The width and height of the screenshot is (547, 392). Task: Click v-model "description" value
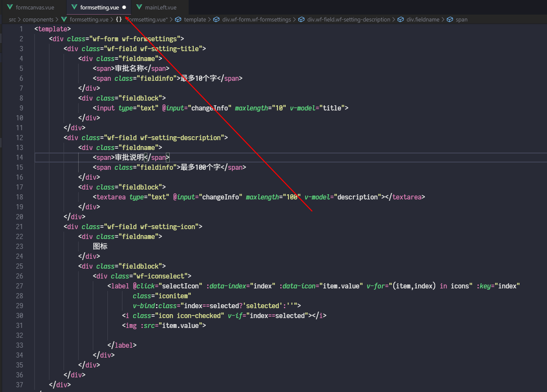pyautogui.click(x=358, y=197)
